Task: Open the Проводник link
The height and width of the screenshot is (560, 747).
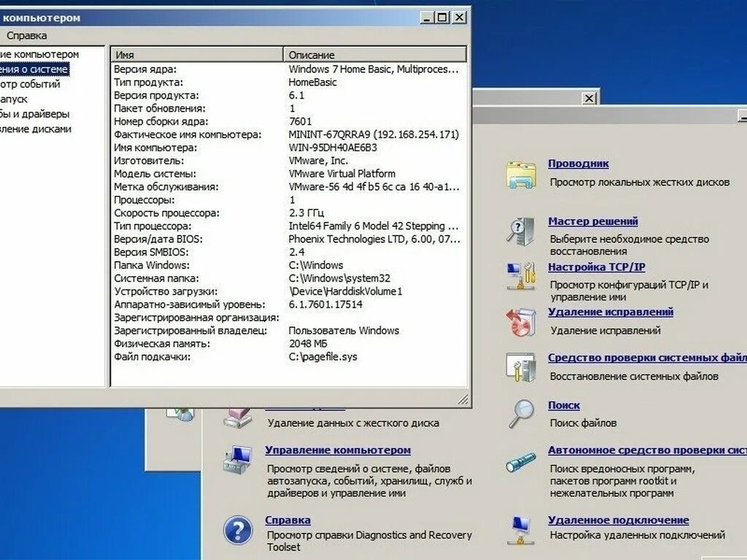Action: (578, 164)
